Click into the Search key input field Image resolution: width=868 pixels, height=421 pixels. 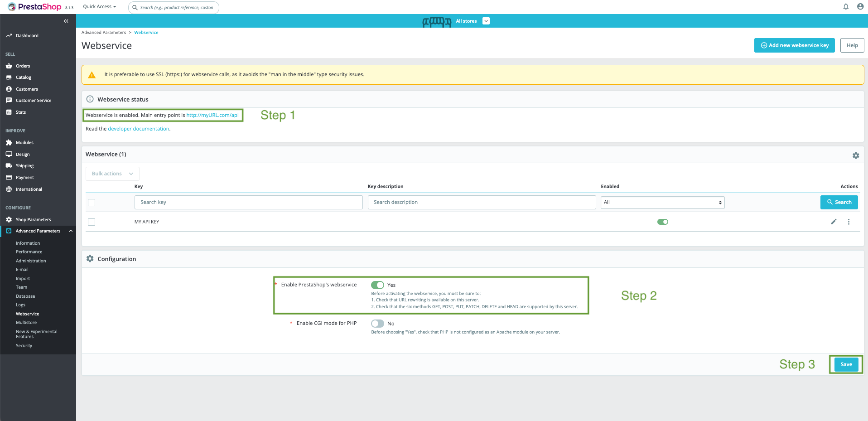[248, 203]
